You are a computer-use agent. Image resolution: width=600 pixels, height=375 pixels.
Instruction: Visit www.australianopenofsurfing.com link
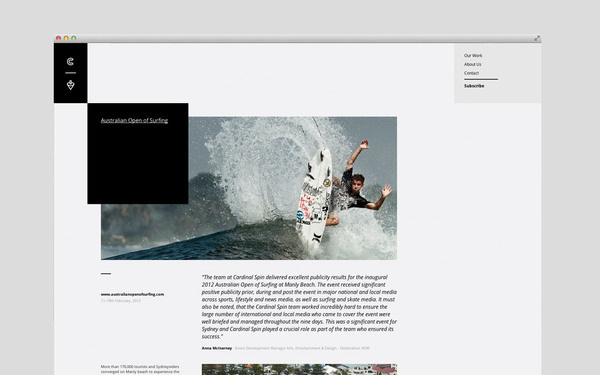point(132,294)
